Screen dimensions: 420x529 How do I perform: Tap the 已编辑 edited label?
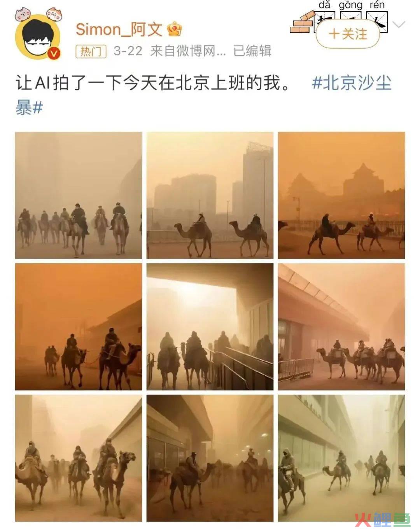252,51
